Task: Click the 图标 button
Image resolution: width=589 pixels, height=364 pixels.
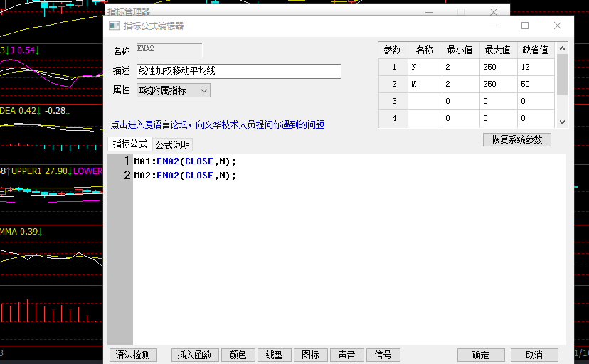Action: pyautogui.click(x=311, y=355)
